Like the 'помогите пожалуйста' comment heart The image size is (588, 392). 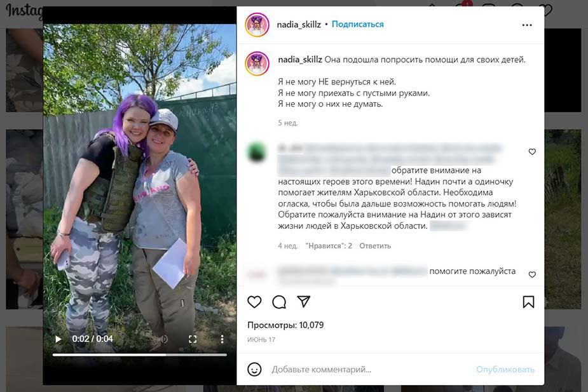pos(532,274)
